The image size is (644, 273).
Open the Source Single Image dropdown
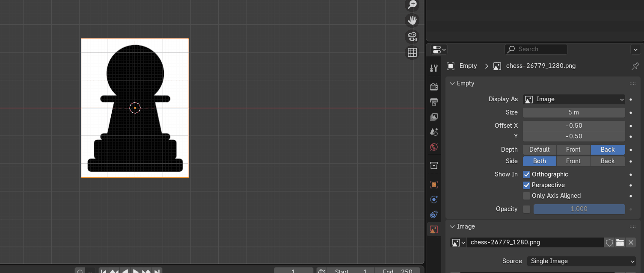(582, 261)
